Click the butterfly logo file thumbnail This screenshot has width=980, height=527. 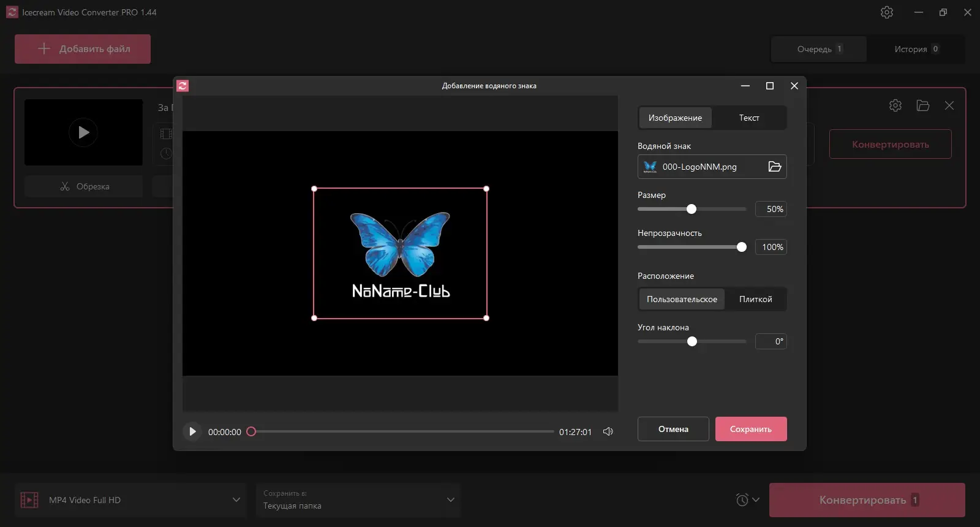pos(650,167)
